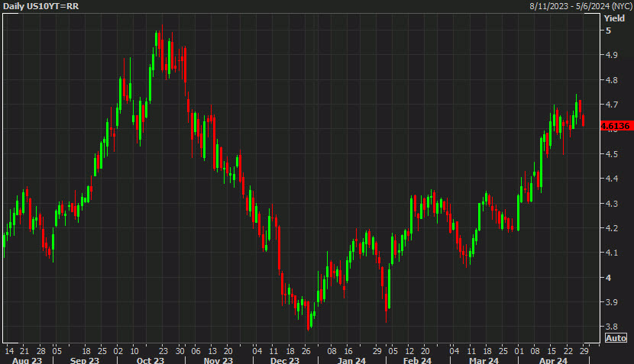Viewport: 634px width, 364px height.
Task: Click the 23 date tick in October
Action: pos(163,351)
